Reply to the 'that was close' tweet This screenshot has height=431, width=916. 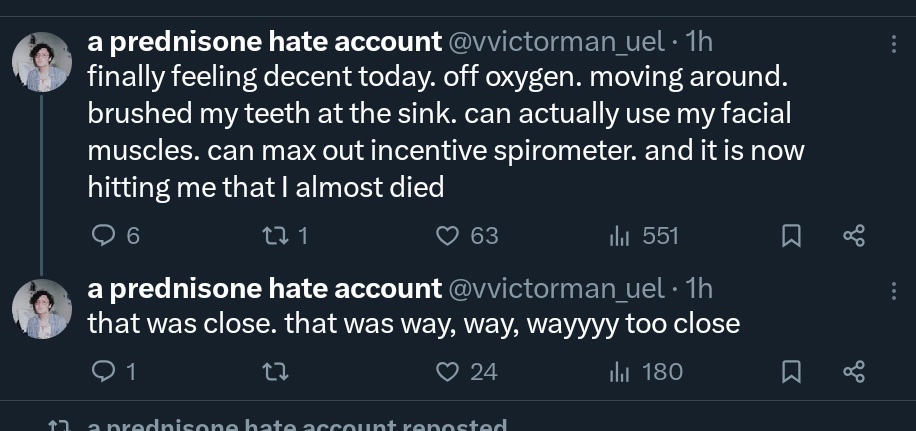(114, 372)
